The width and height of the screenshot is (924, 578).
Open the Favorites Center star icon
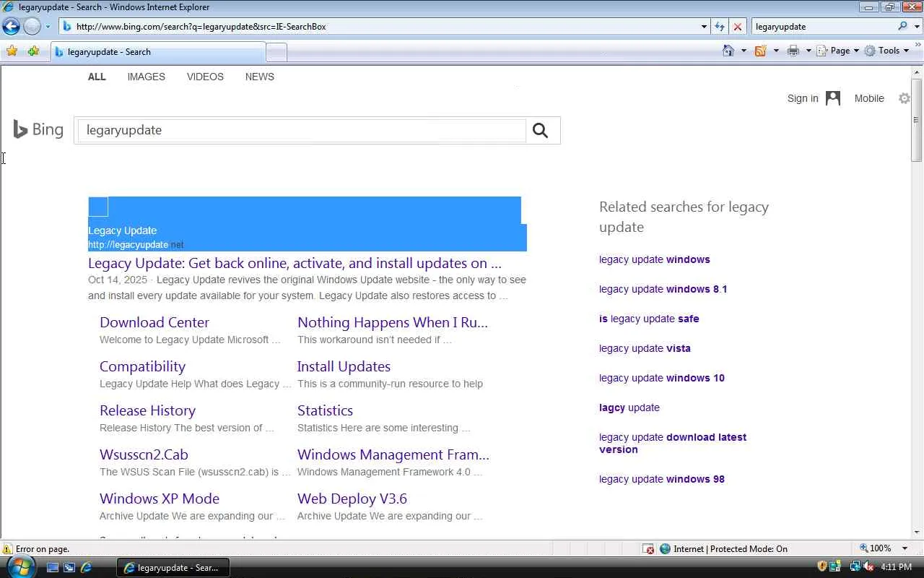click(12, 51)
